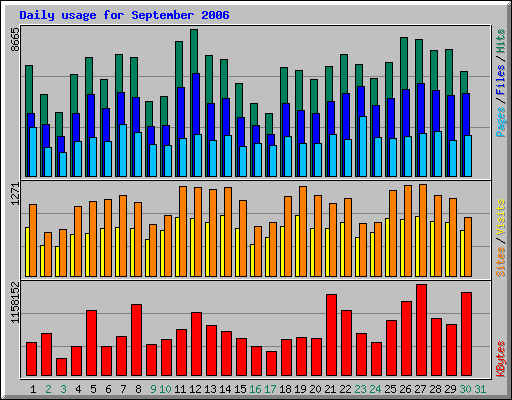Click day 24 on the x-axis

375,389
